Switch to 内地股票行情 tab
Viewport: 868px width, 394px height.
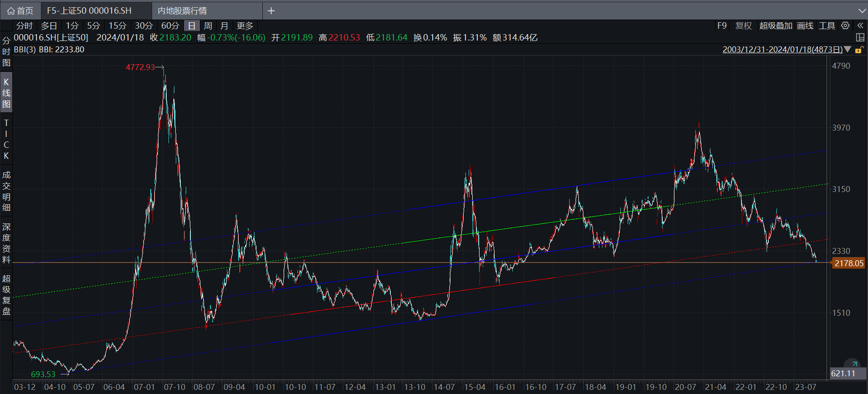click(x=182, y=10)
